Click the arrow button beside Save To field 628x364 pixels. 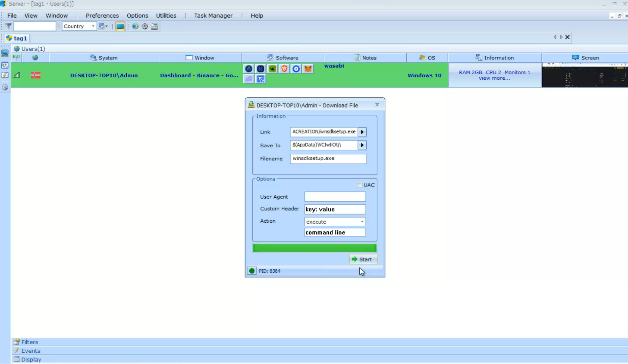(362, 145)
